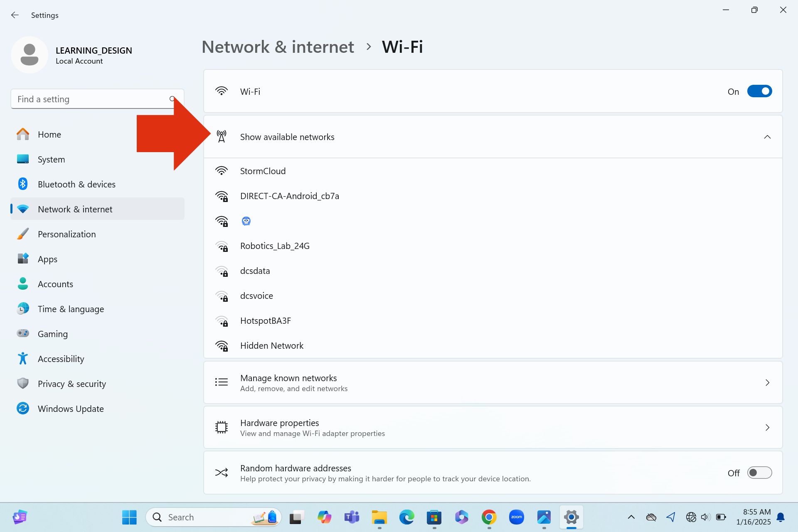Enable Random hardware addresses toggle

759,473
